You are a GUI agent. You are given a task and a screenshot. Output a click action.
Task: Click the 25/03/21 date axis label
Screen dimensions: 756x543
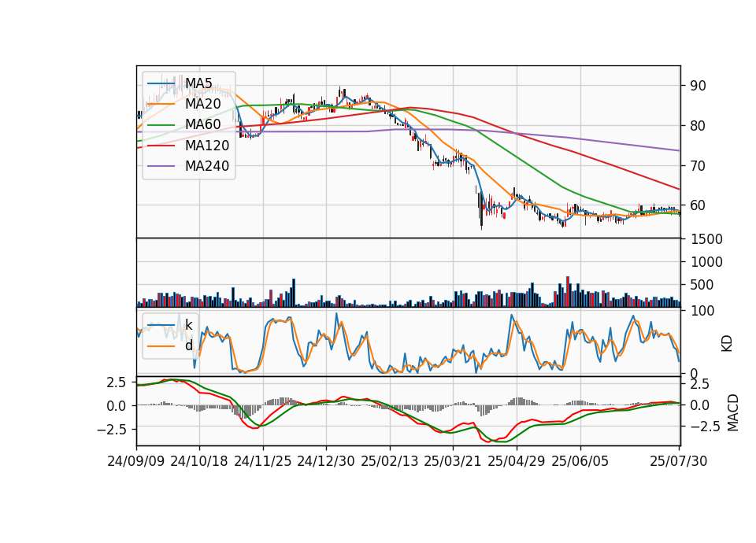453,461
